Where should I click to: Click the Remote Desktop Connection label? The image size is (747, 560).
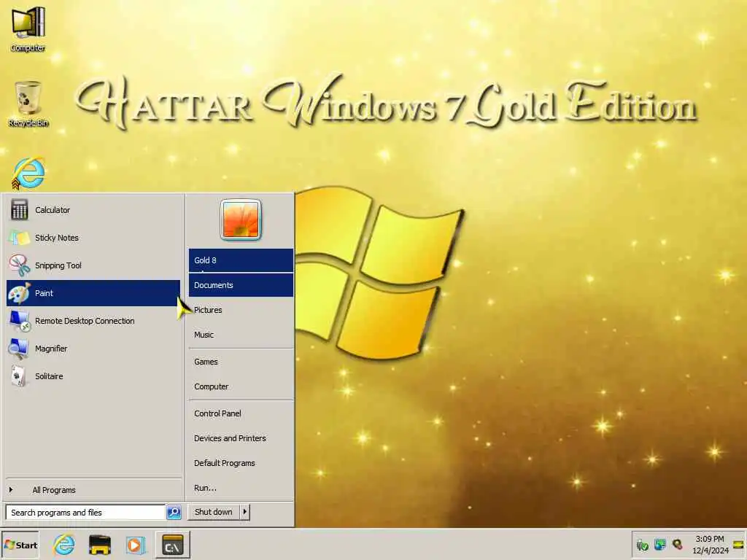point(85,321)
